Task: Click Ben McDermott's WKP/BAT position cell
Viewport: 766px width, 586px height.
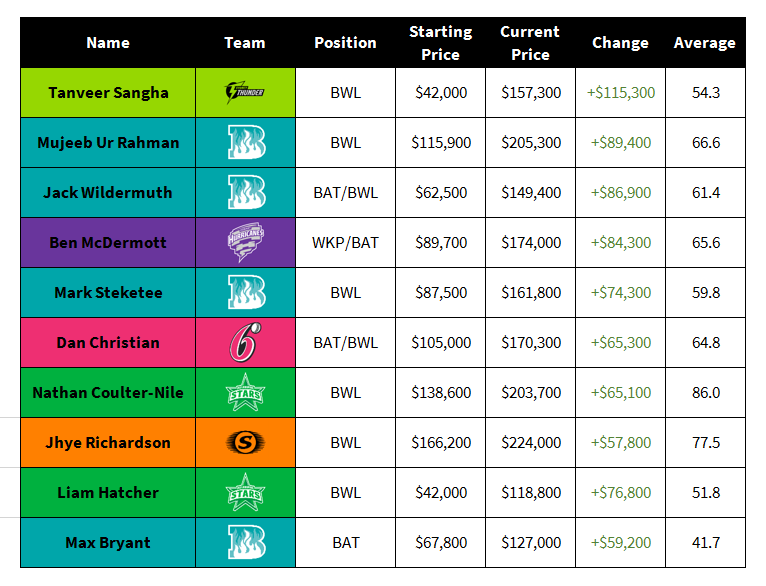Action: [x=345, y=243]
